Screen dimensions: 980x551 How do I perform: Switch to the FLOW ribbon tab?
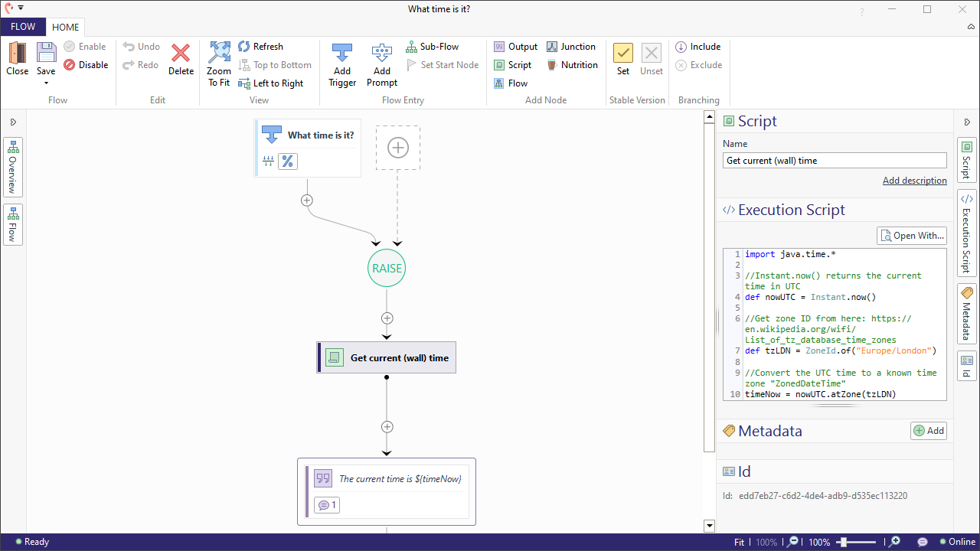(x=23, y=27)
